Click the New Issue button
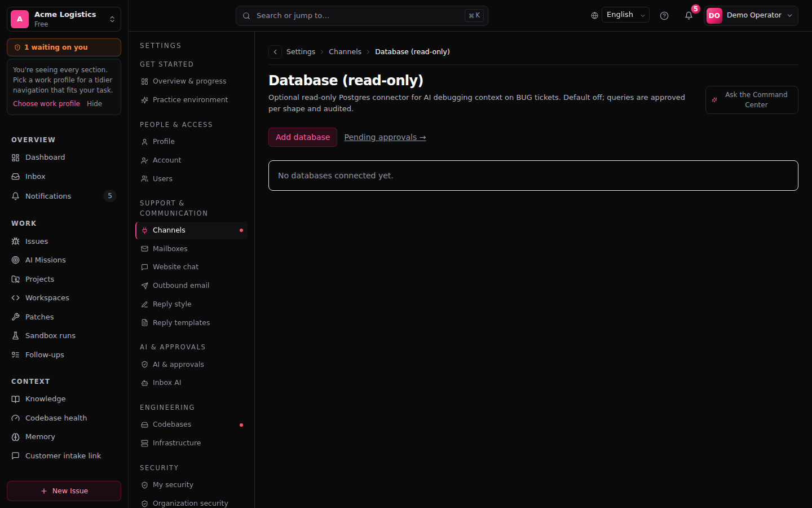 [64, 491]
